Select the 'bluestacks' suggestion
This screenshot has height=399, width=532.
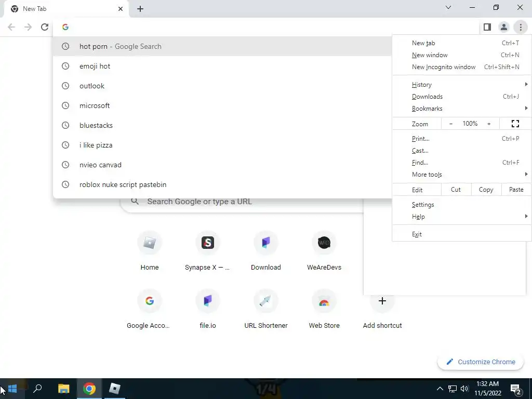[222, 125]
